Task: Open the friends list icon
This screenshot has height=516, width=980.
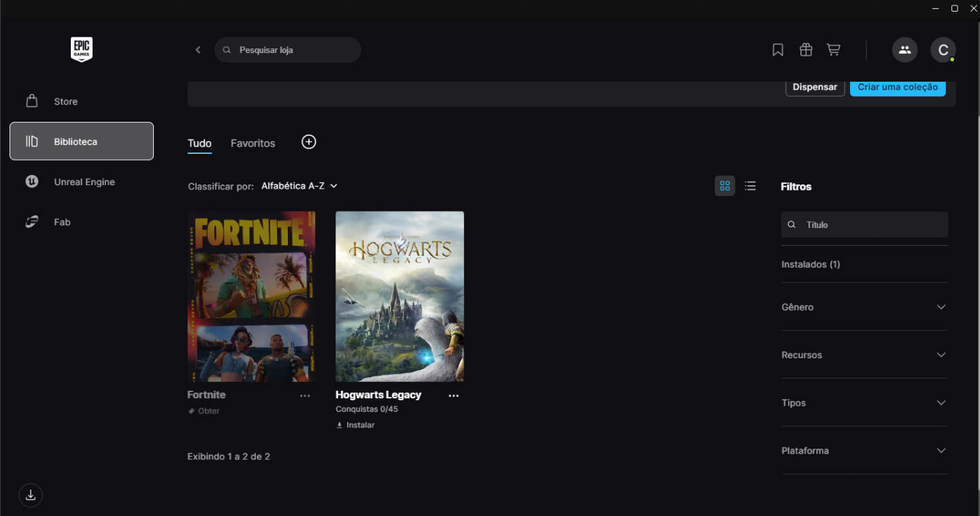Action: click(x=904, y=50)
